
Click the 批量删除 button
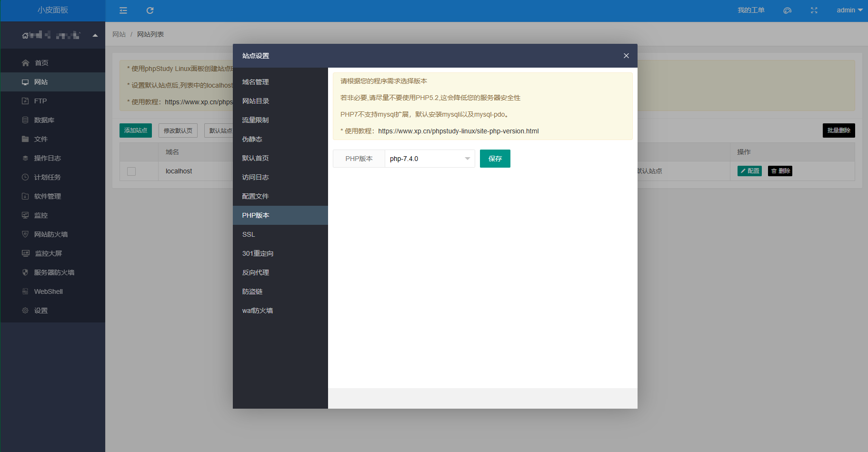tap(838, 130)
